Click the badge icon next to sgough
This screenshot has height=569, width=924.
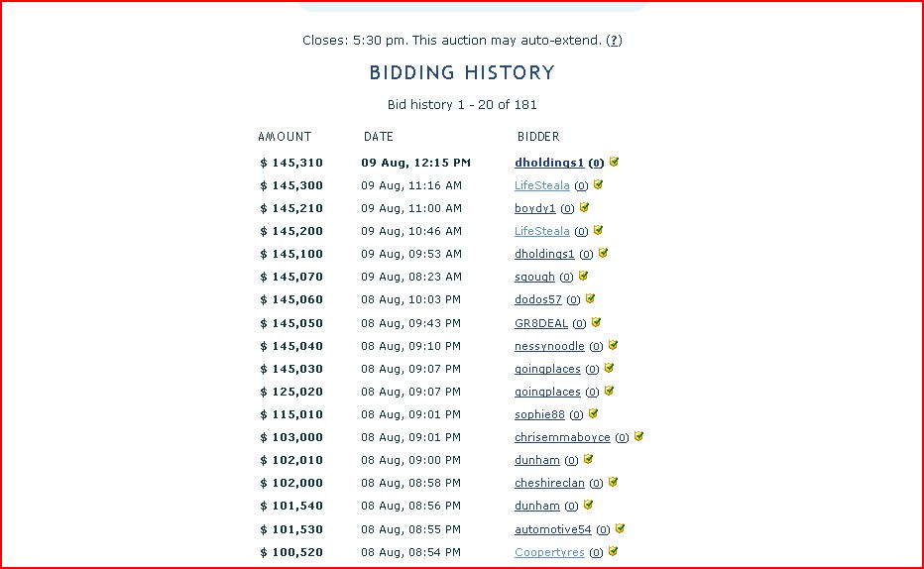[x=583, y=277]
